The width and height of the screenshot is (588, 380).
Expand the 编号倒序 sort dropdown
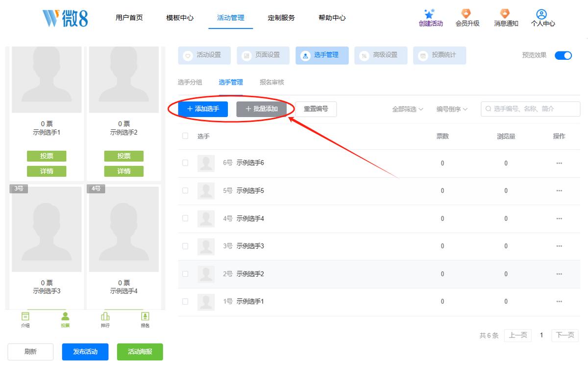[452, 109]
